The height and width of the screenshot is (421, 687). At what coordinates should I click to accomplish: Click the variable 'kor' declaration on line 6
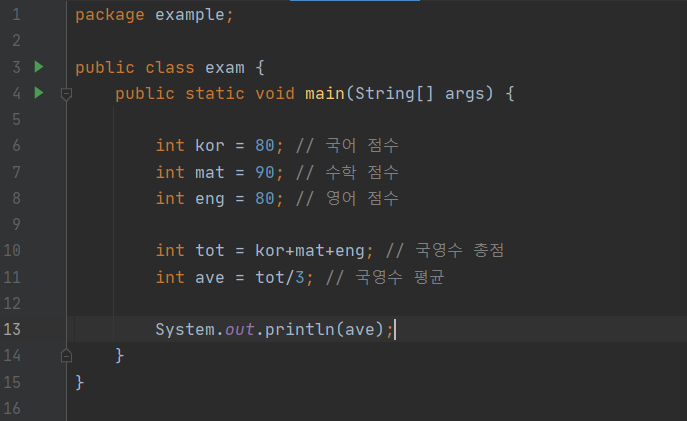click(209, 145)
